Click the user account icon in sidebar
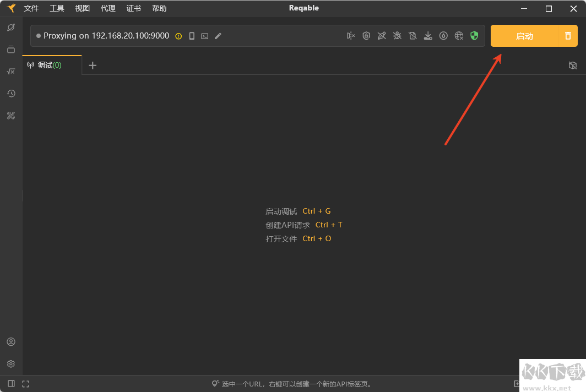Viewport: 586px width, 392px height. tap(11, 342)
